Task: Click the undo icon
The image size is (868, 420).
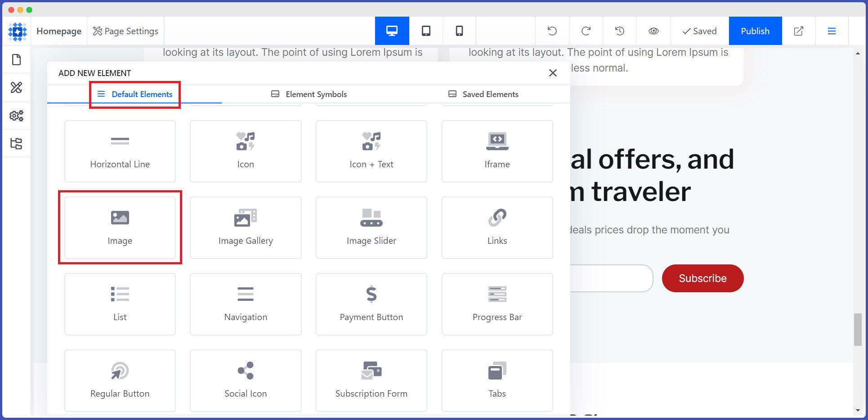Action: (x=552, y=31)
